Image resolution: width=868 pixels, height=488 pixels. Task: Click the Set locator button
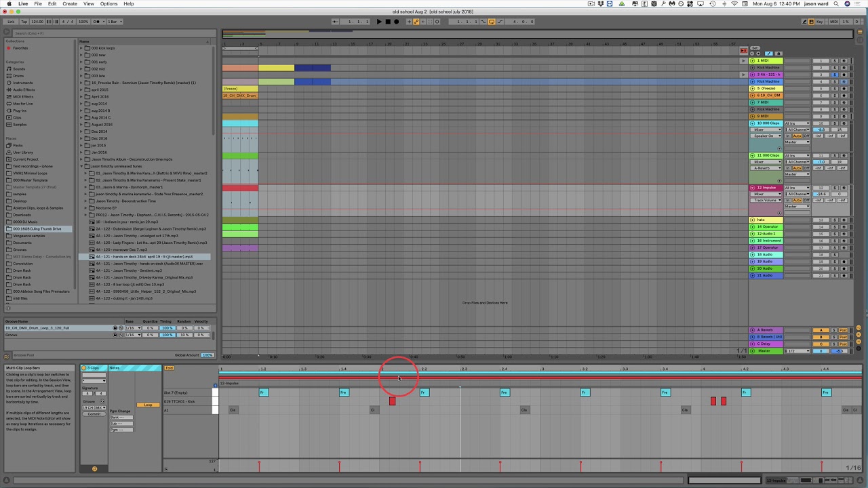pos(755,48)
